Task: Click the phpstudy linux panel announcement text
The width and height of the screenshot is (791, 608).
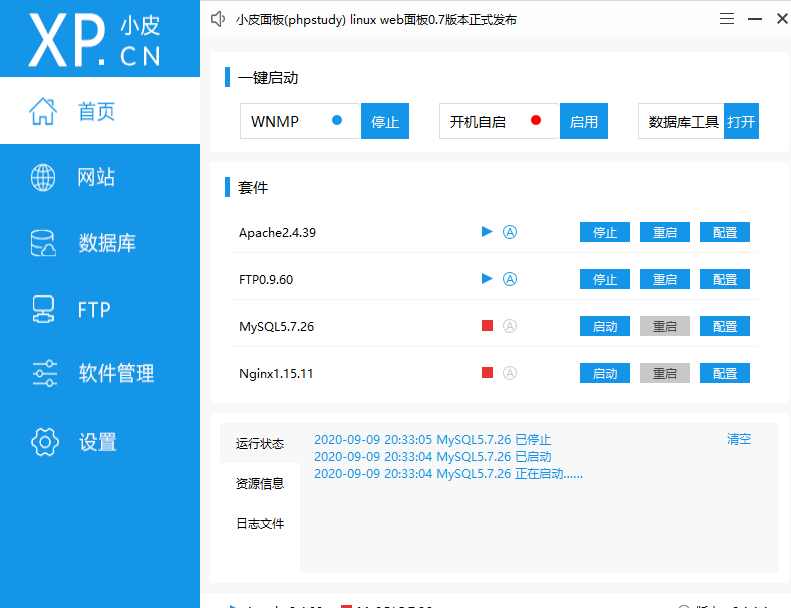Action: pos(376,19)
